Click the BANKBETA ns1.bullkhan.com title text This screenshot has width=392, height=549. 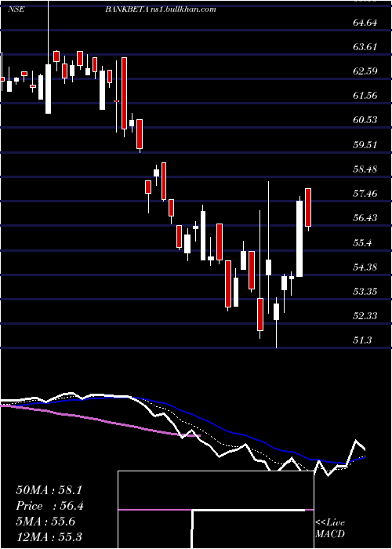[x=161, y=9]
